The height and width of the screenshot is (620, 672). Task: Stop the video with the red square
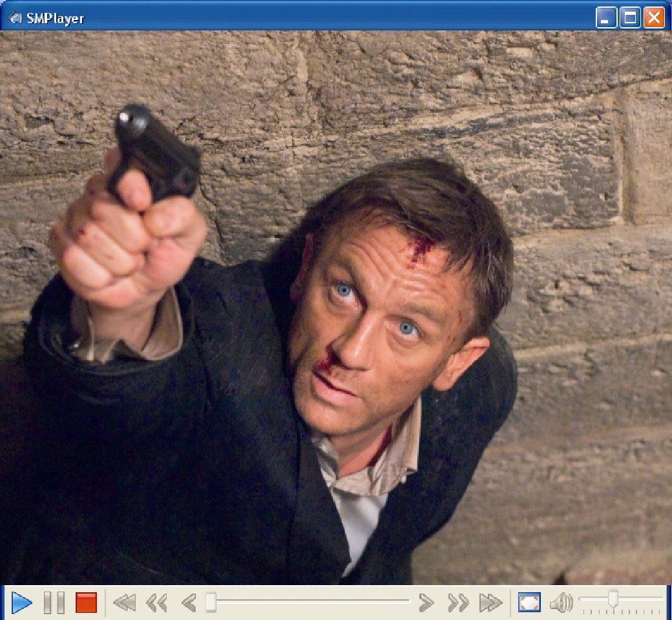pyautogui.click(x=86, y=603)
